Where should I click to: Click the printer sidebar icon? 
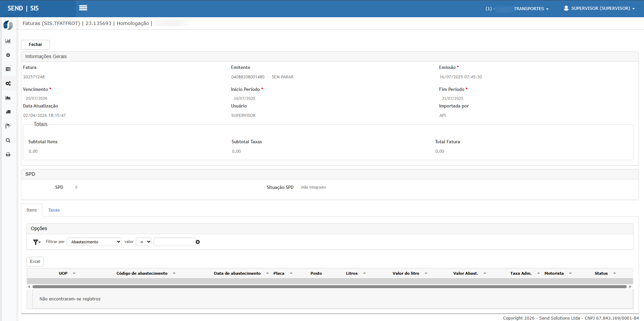click(x=8, y=154)
